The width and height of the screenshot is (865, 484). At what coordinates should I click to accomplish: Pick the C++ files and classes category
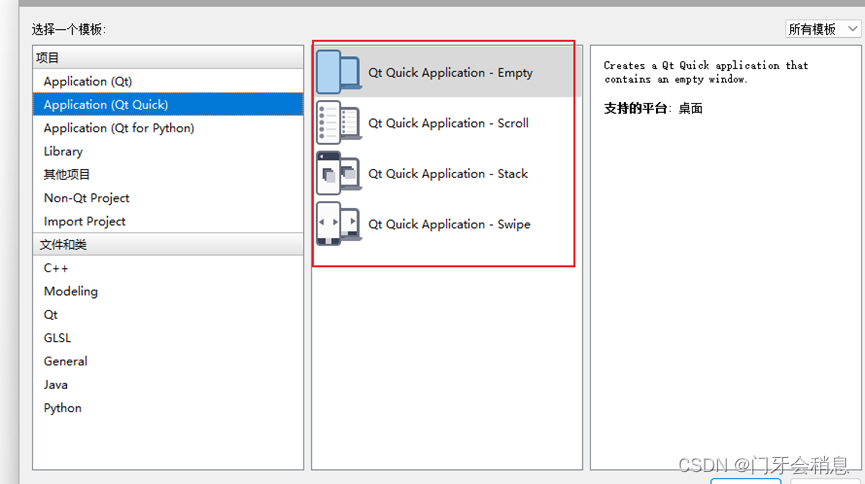(168, 268)
